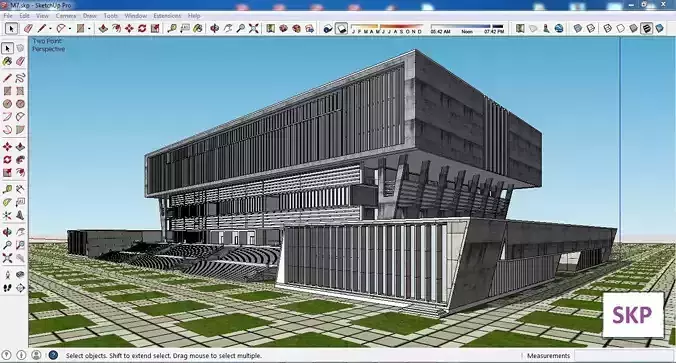Open the Tools menu

pyautogui.click(x=110, y=16)
